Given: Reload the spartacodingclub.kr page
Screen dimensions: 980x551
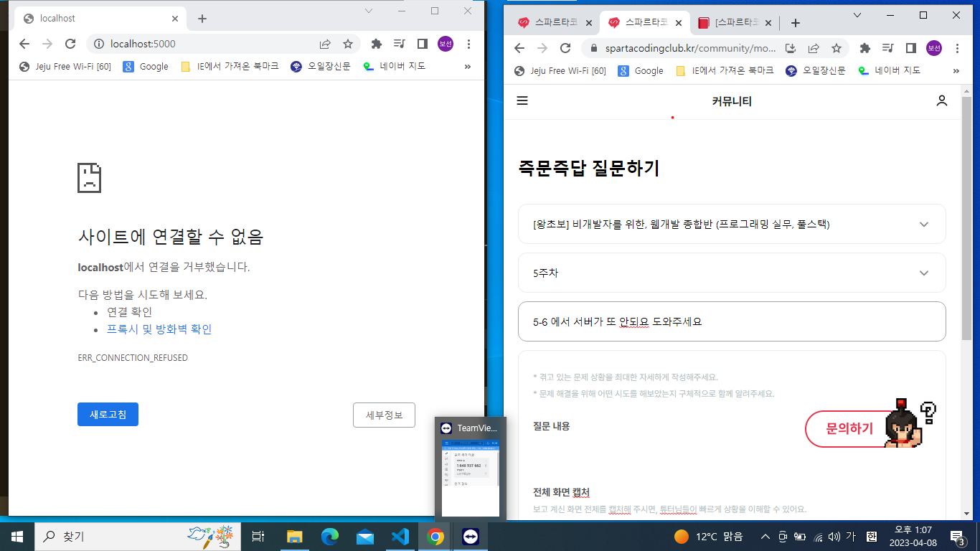Looking at the screenshot, I should coord(565,48).
